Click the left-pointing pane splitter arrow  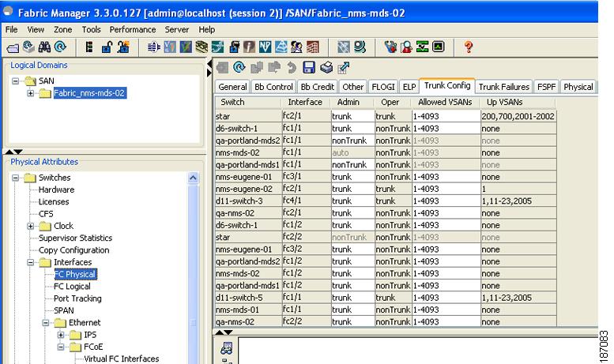[x=209, y=64]
